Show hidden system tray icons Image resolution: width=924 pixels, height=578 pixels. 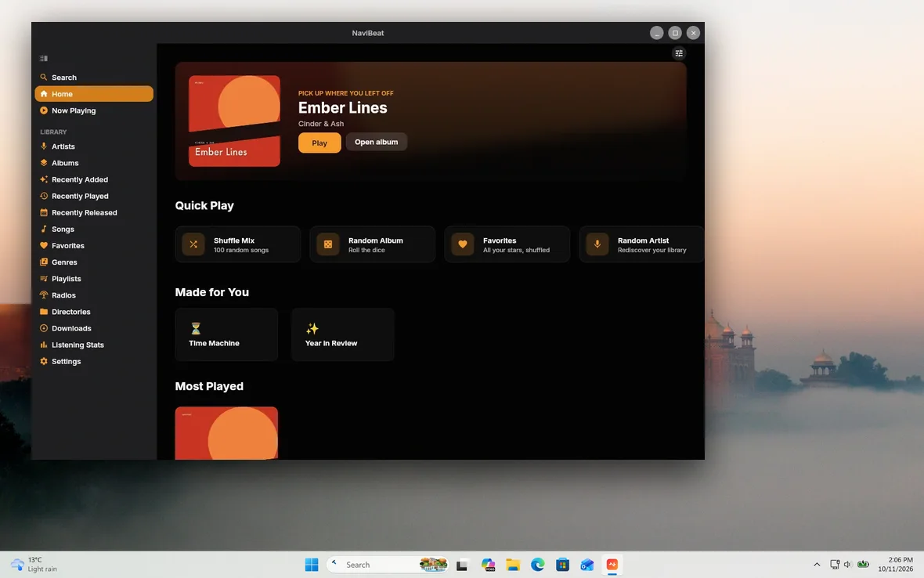pos(817,565)
